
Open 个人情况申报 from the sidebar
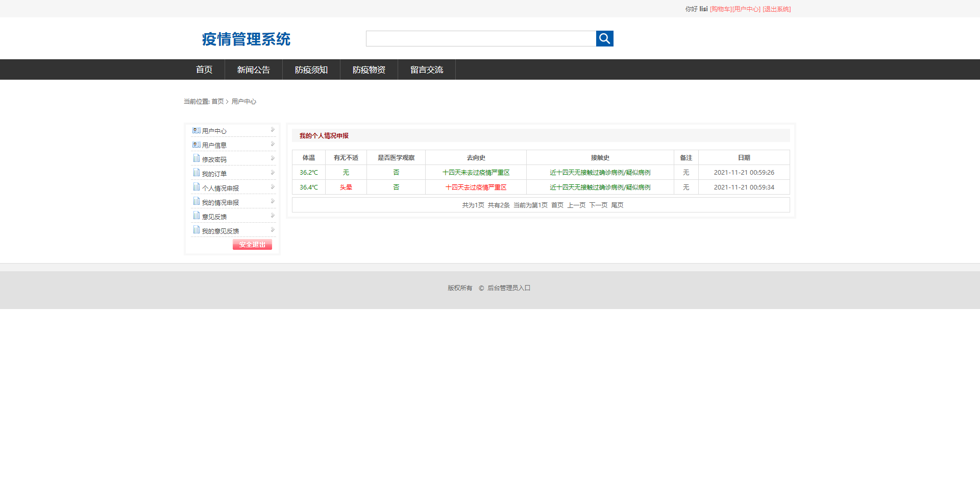(220, 188)
